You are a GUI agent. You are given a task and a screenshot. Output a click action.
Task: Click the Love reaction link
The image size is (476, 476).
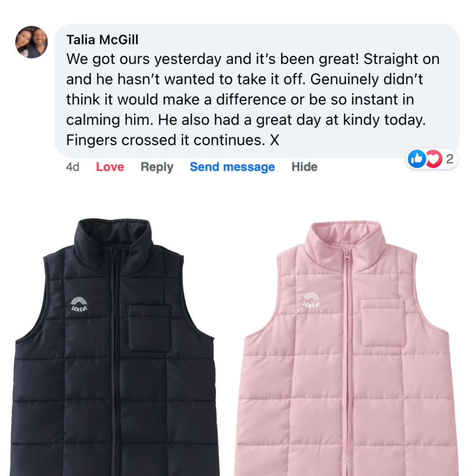pos(110,167)
